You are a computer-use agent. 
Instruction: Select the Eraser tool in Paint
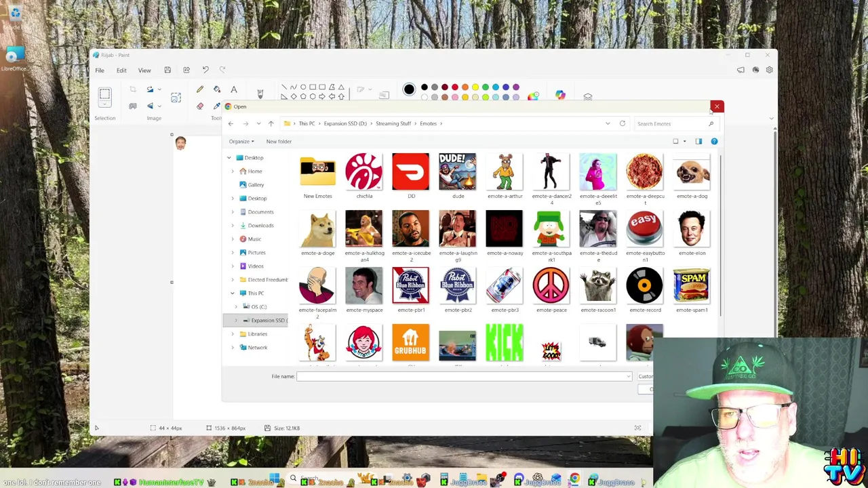click(200, 106)
